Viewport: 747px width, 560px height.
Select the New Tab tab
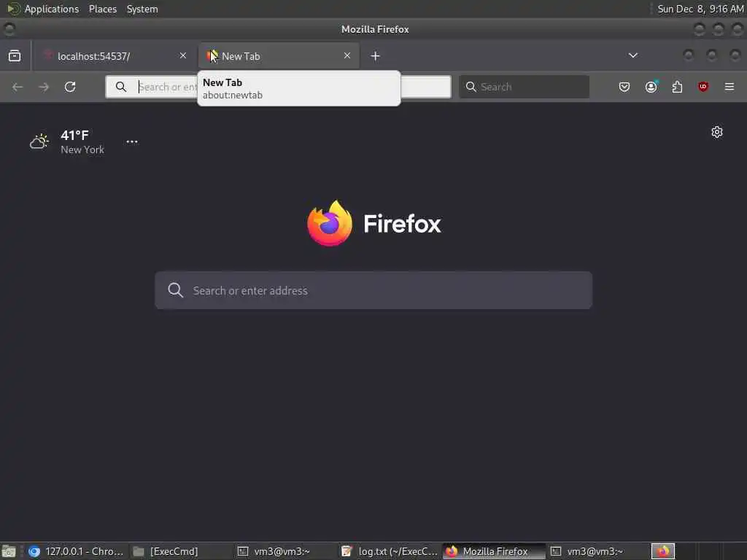279,56
